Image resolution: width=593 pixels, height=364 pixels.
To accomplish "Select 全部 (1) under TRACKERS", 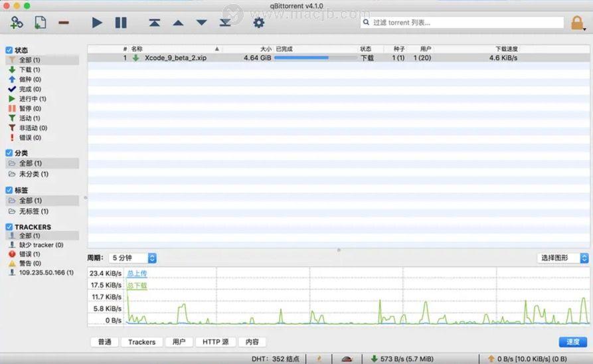I will point(42,235).
